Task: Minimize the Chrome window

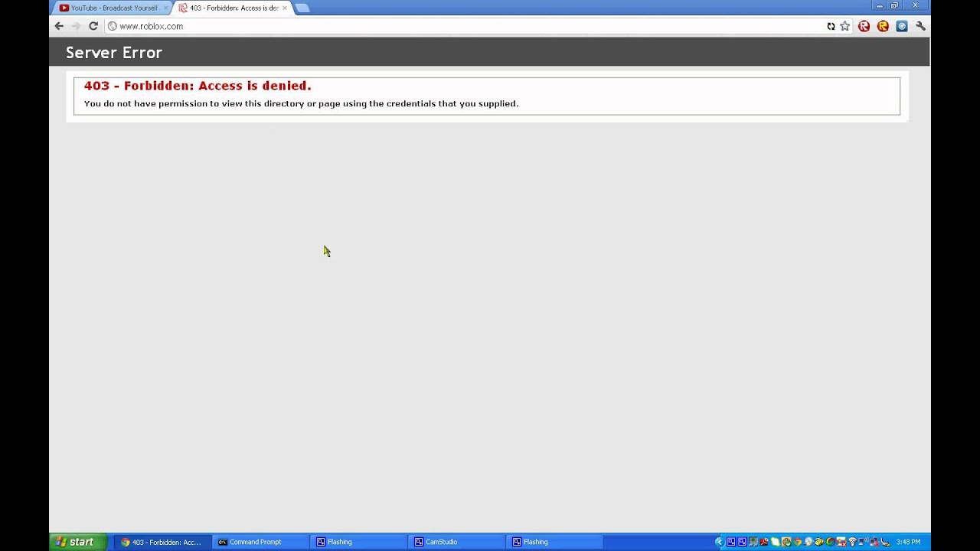Action: 880,5
